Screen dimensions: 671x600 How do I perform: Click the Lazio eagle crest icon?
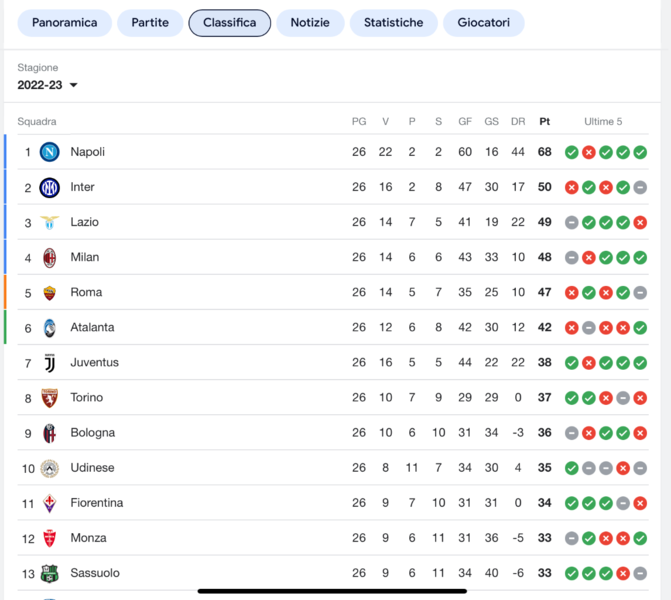[49, 222]
